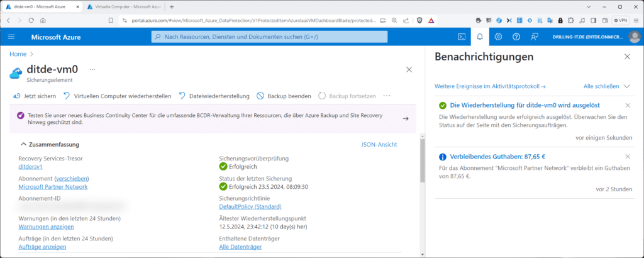Dismiss the Wiederherstellung notification
Image resolution: width=644 pixels, height=258 pixels.
point(628,105)
